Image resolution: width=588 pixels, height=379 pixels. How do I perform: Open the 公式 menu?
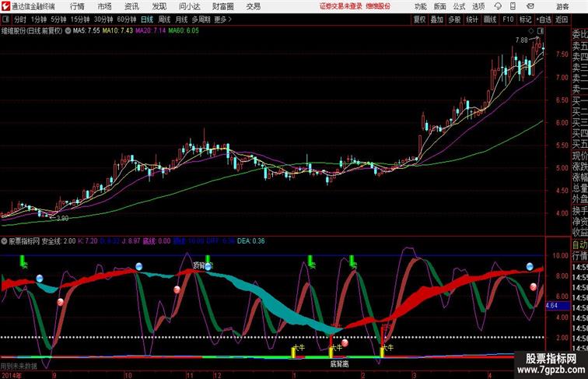(459, 6)
